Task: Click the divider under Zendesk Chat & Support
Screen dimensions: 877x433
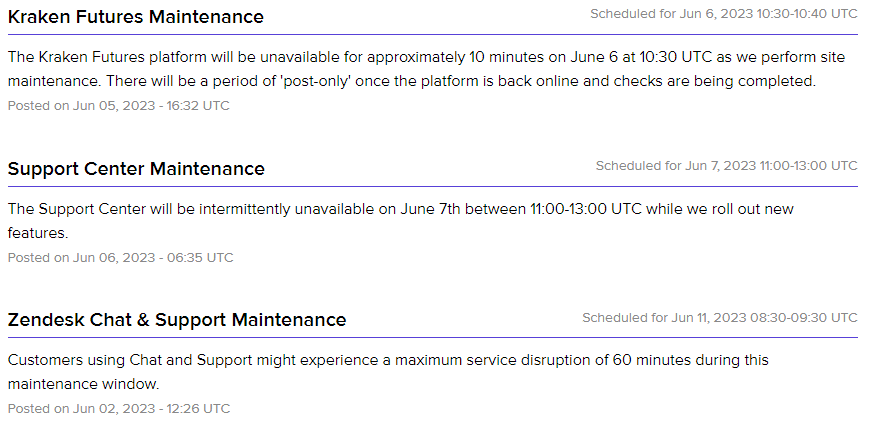Action: coord(432,337)
